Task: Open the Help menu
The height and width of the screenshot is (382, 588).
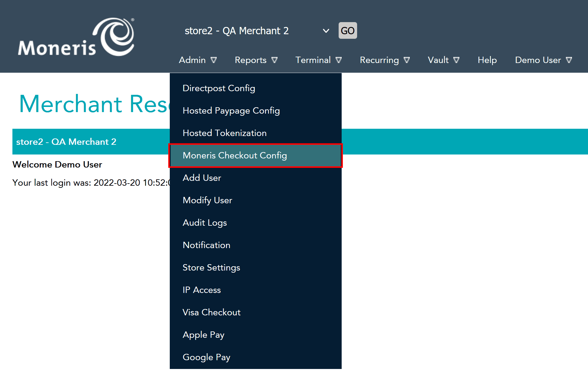Action: click(x=487, y=60)
